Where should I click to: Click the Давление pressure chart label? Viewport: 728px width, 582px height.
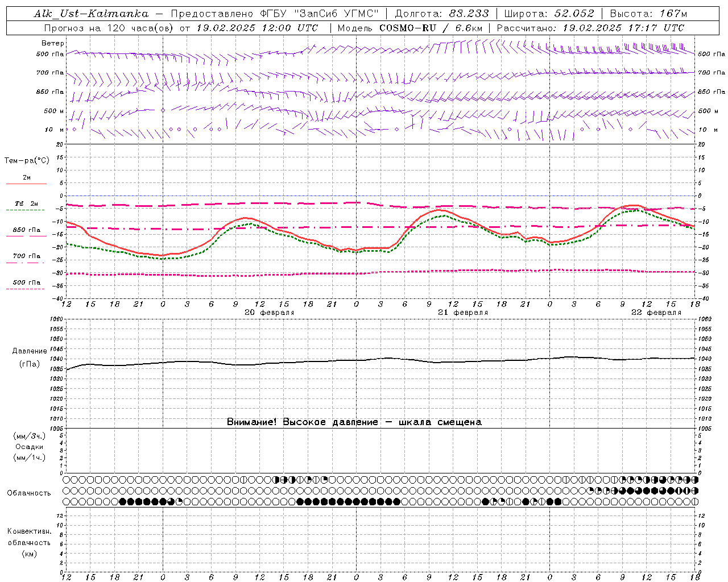coord(29,351)
